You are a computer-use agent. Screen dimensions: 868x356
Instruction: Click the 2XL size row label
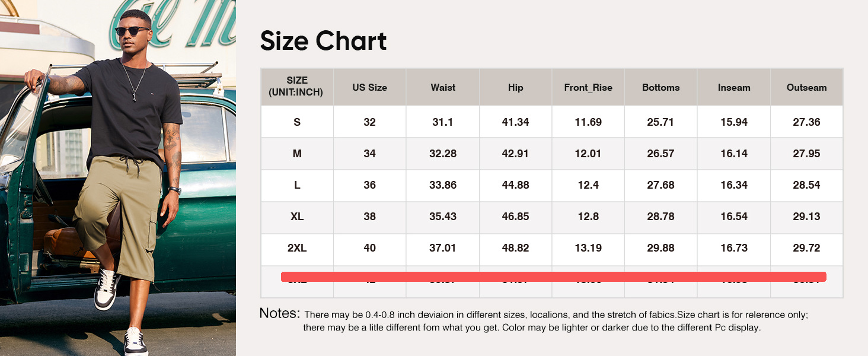click(x=297, y=248)
